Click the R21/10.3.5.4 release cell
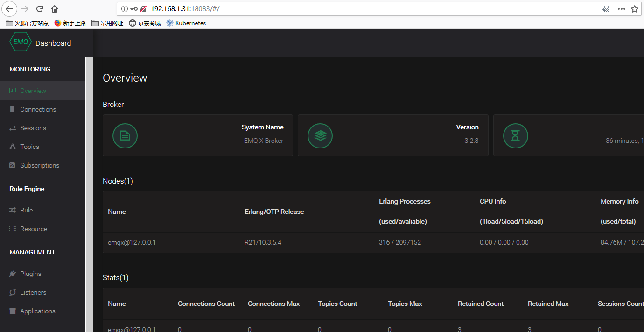Viewport: 644px width, 332px height. point(263,242)
